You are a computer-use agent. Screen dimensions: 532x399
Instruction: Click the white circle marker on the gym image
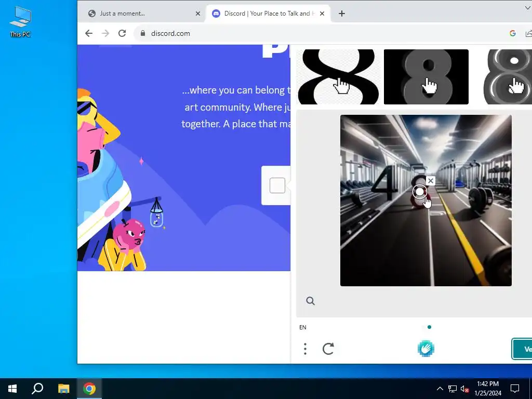coord(420,192)
